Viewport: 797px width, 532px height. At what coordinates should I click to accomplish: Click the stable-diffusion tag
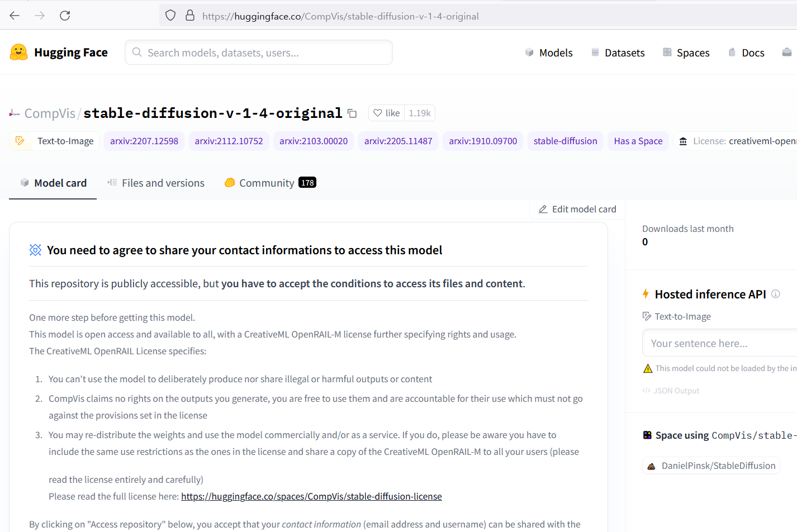coord(566,141)
